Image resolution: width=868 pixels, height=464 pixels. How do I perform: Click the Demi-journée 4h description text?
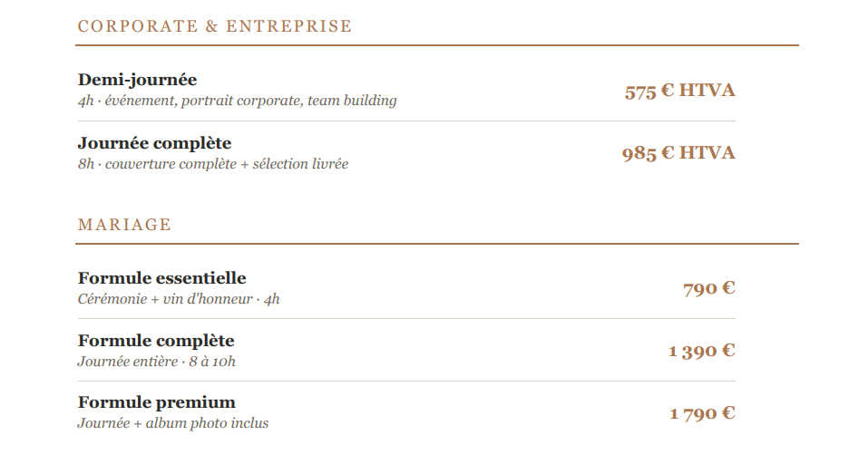tap(237, 101)
